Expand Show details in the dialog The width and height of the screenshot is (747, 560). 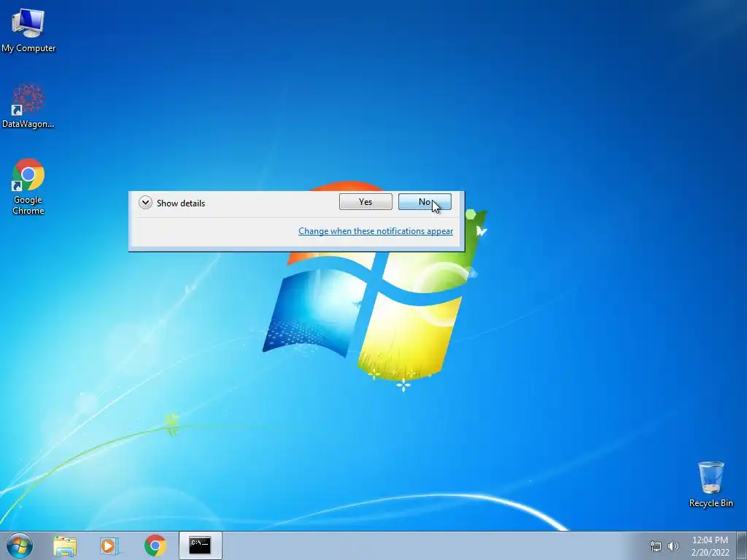point(172,203)
